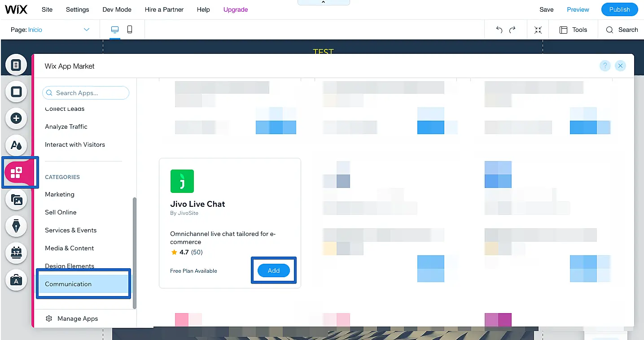The width and height of the screenshot is (644, 340).
Task: Save the site
Action: tap(546, 9)
